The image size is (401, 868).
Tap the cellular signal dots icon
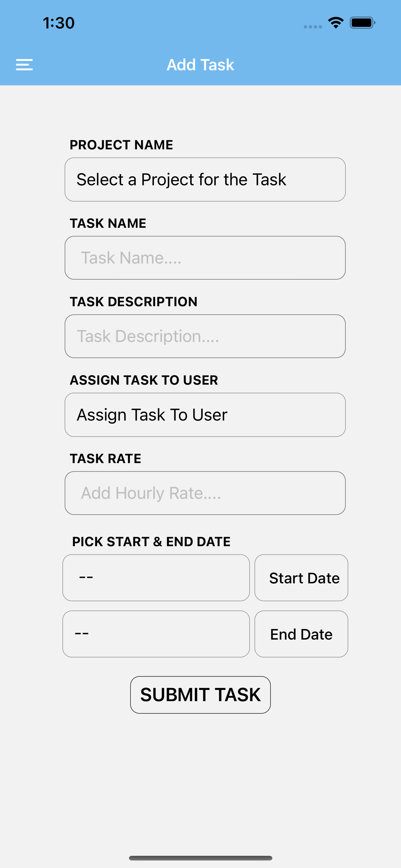coord(311,26)
